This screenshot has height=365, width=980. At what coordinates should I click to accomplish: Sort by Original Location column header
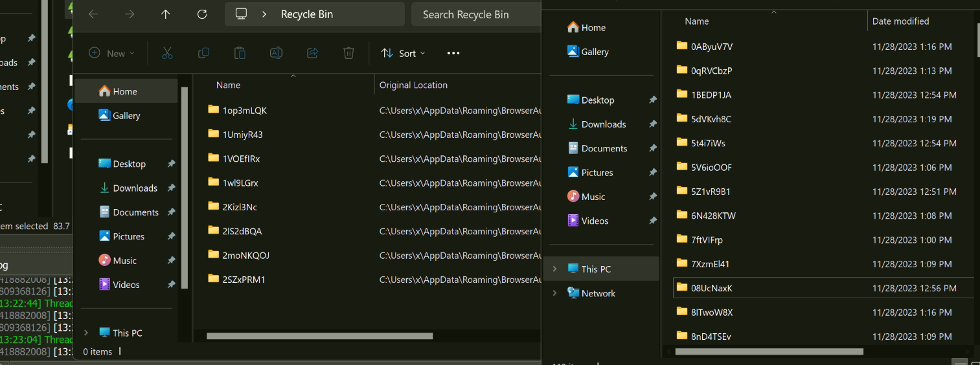[x=413, y=85]
